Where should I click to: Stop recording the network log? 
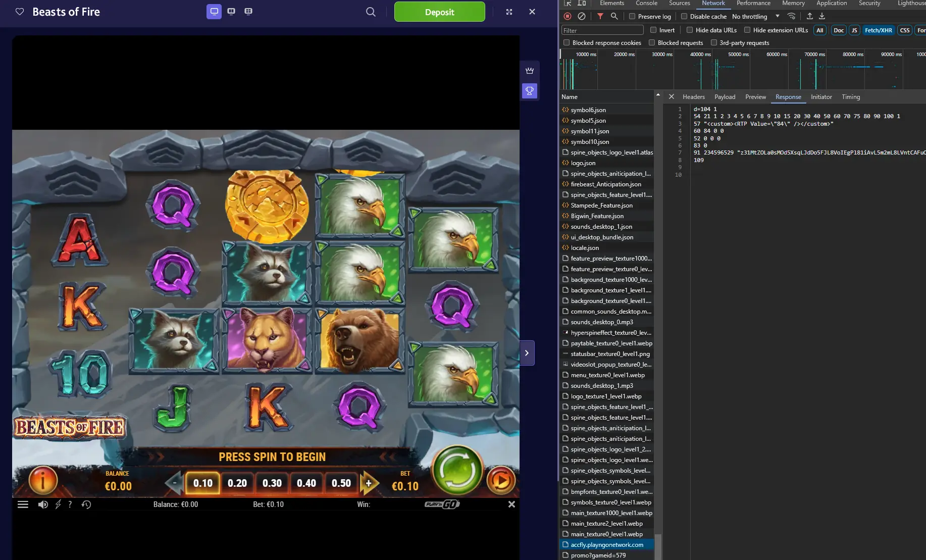point(568,16)
